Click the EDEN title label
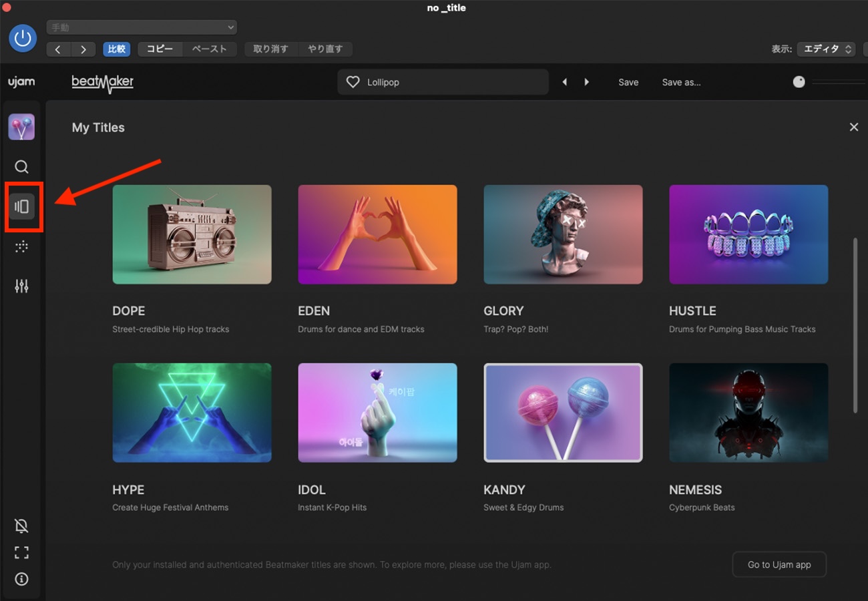This screenshot has height=601, width=868. [x=314, y=311]
